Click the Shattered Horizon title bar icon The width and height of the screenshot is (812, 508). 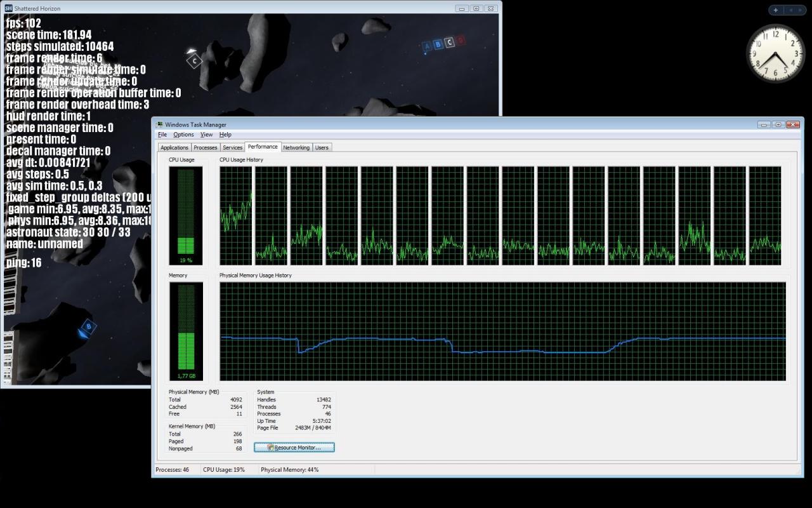click(8, 8)
